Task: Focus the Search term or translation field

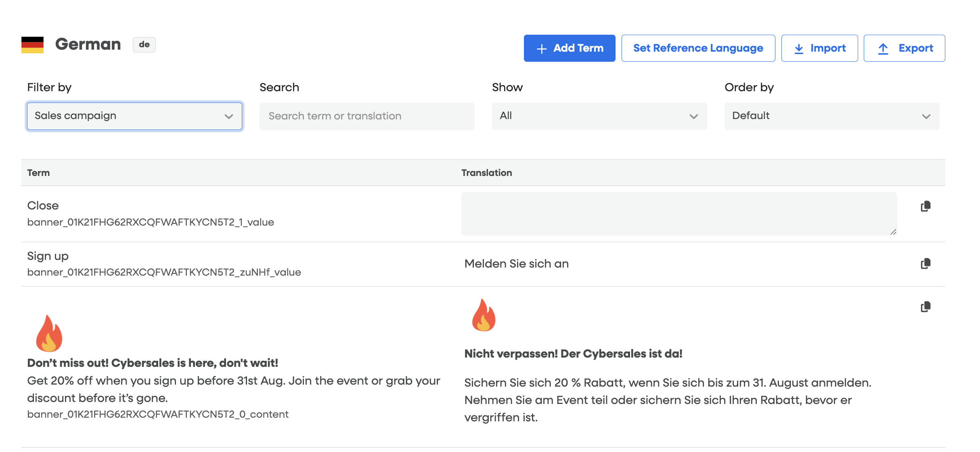Action: click(x=366, y=116)
